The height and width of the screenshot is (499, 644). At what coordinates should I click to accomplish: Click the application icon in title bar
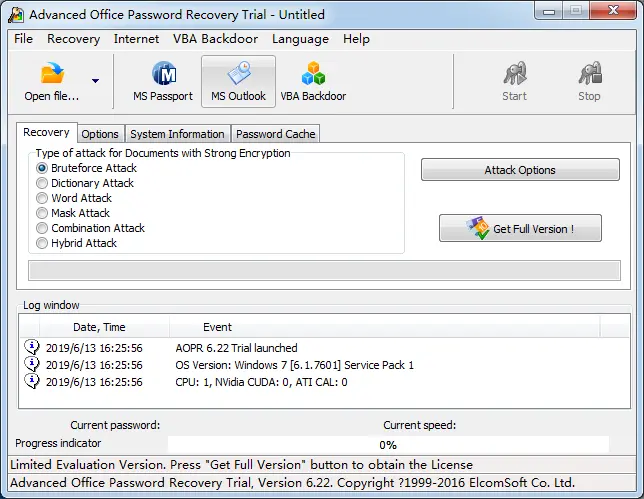(x=16, y=14)
